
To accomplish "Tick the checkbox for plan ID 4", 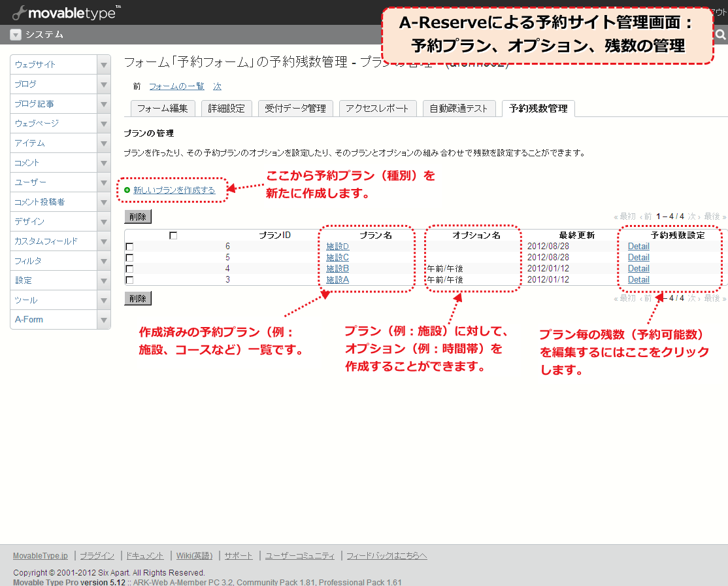I will 129,269.
